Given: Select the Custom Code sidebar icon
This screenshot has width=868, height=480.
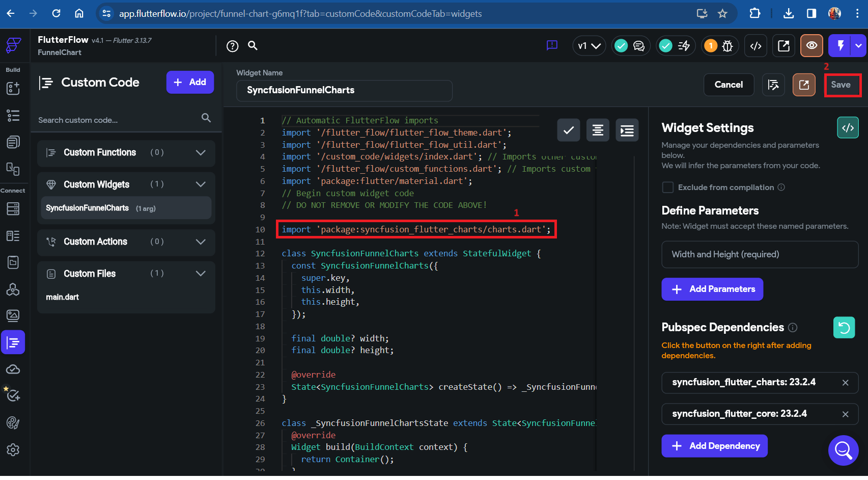Looking at the screenshot, I should (13, 342).
